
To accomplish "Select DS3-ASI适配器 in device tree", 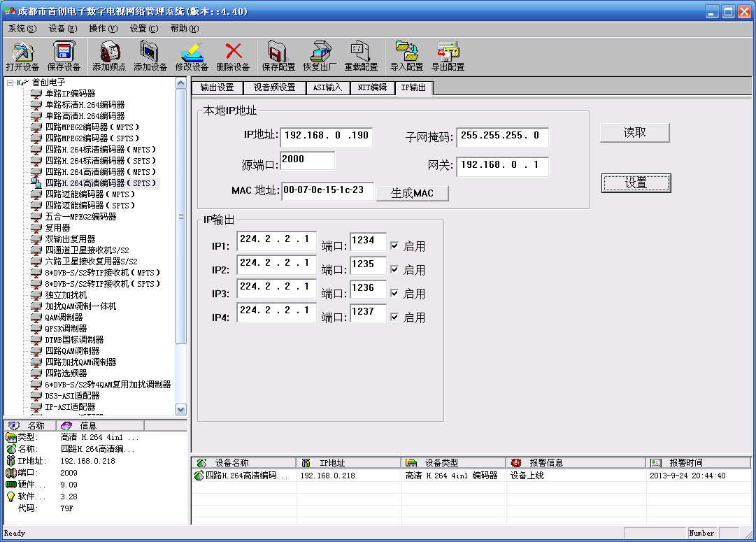I will pos(72,396).
